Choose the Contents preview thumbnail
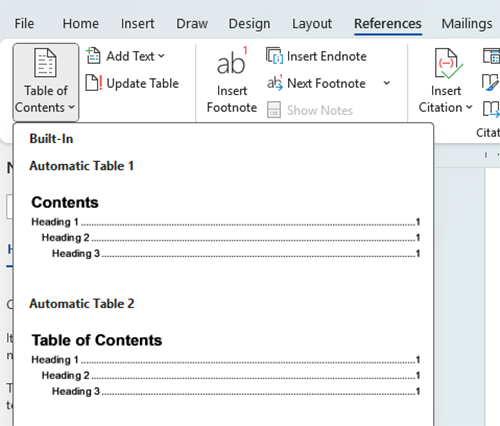Screen dimensions: 500x426 point(225,227)
